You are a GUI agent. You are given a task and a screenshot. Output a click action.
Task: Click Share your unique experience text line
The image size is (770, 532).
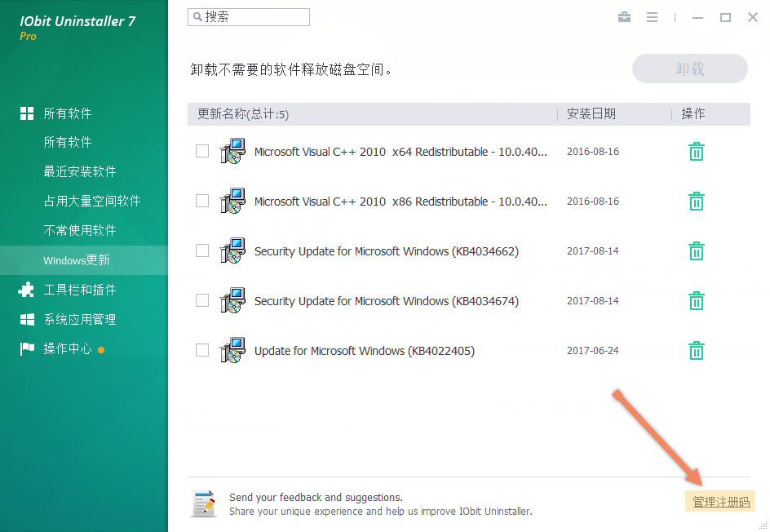click(381, 511)
